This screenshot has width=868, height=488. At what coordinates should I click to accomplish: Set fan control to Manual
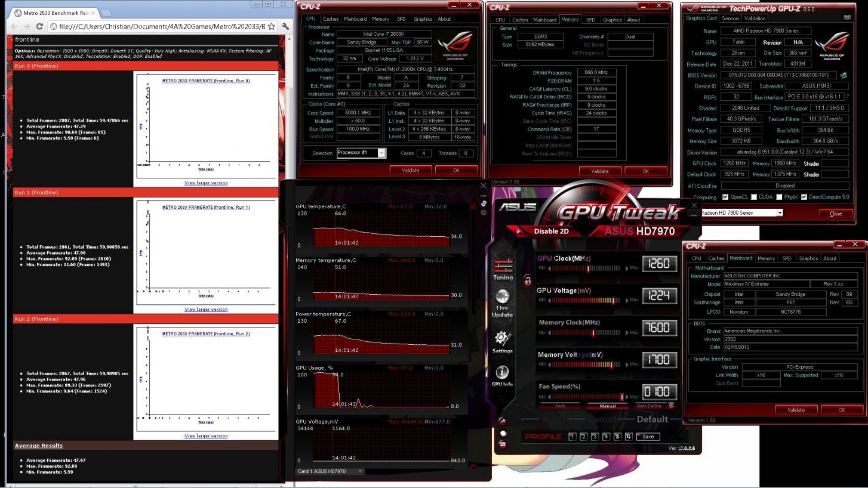[607, 406]
